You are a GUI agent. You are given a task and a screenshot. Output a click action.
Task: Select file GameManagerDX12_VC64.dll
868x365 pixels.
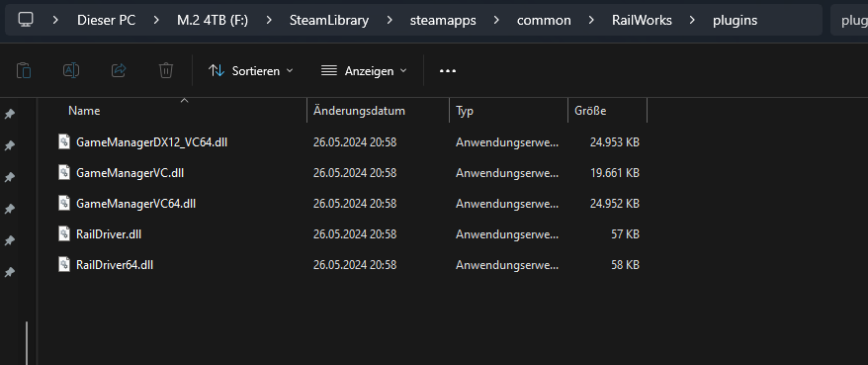(x=151, y=142)
